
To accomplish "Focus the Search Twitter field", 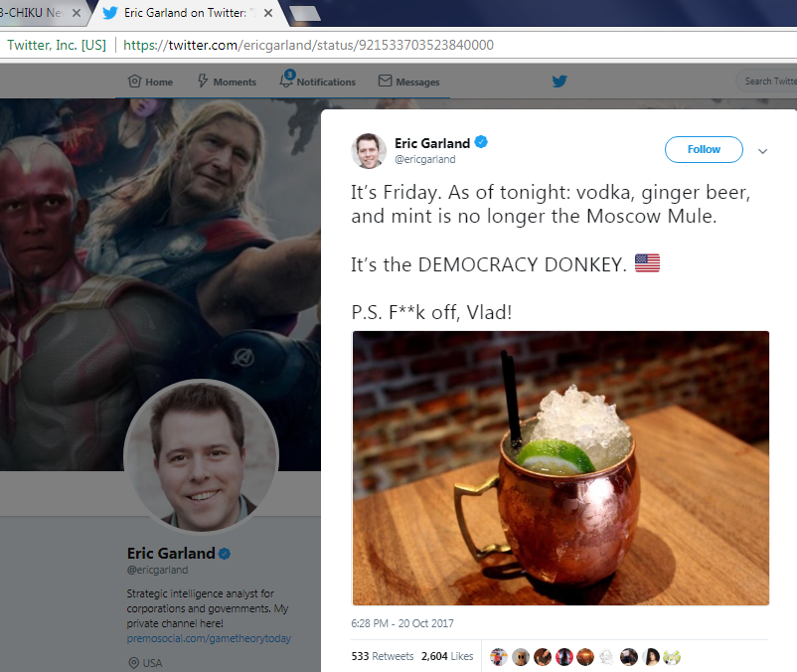I will [767, 82].
